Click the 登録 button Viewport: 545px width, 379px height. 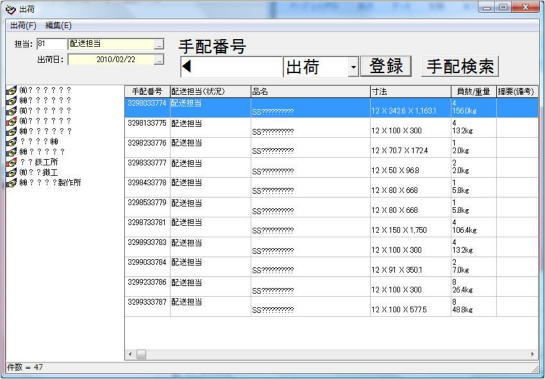(386, 66)
